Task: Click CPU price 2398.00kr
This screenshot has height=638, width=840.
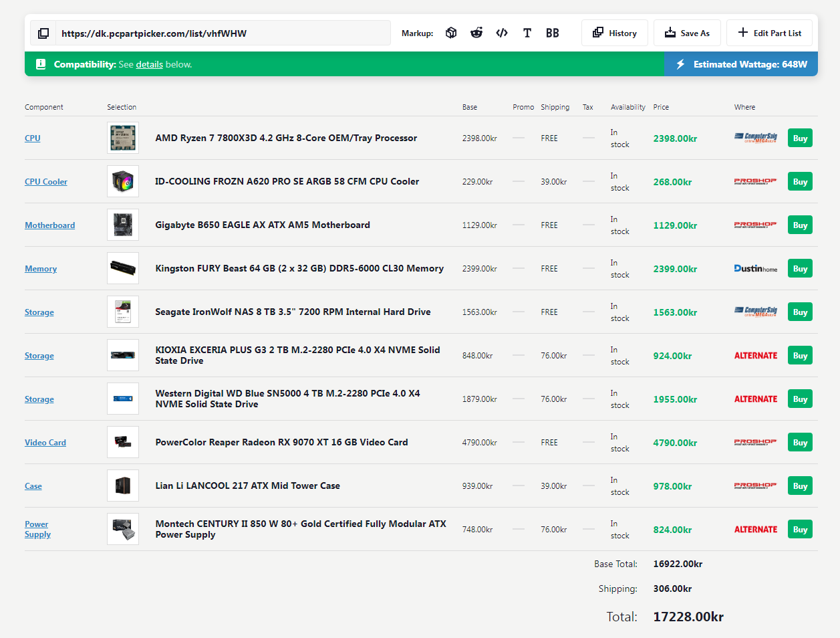Action: coord(675,138)
